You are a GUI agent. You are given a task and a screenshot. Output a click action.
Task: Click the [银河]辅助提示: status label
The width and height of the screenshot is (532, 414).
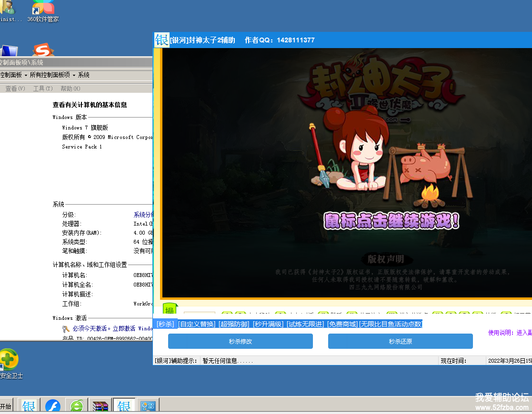click(x=176, y=361)
